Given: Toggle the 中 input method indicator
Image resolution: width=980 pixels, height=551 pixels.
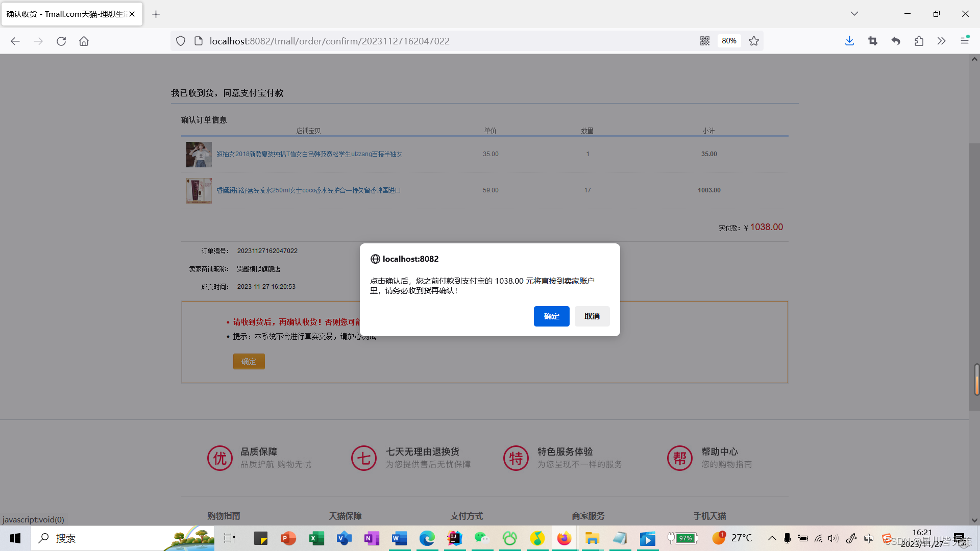Looking at the screenshot, I should (869, 538).
